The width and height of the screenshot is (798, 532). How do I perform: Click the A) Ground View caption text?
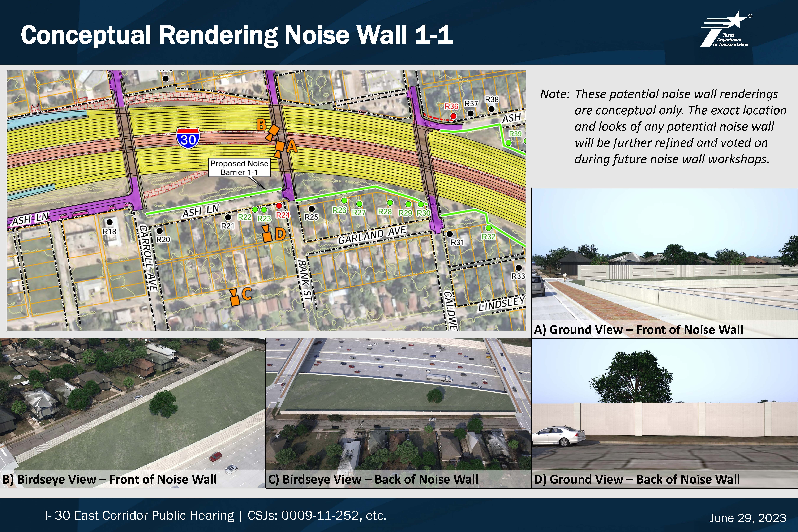tap(639, 329)
